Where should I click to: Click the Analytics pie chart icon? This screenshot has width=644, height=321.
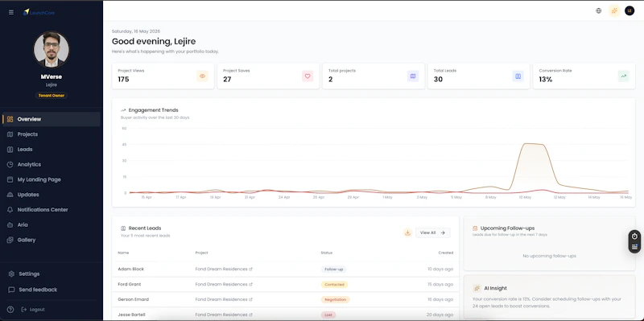(10, 164)
